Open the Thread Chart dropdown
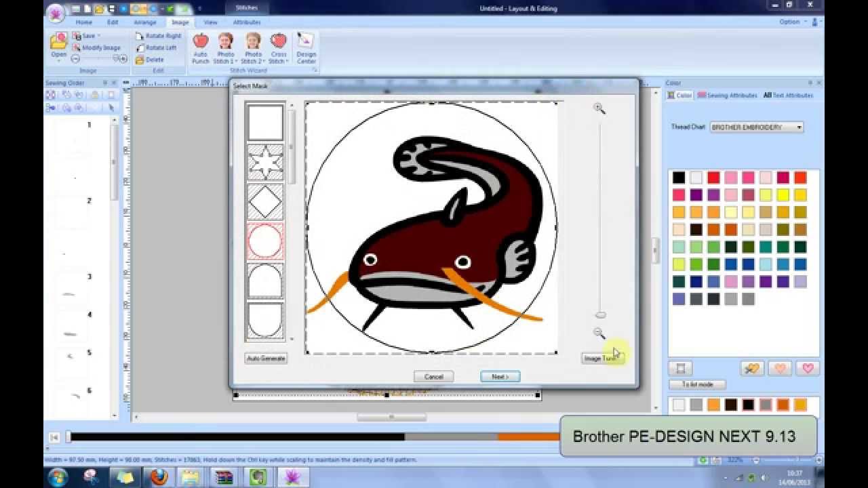Viewport: 868px width, 488px height. pos(756,127)
